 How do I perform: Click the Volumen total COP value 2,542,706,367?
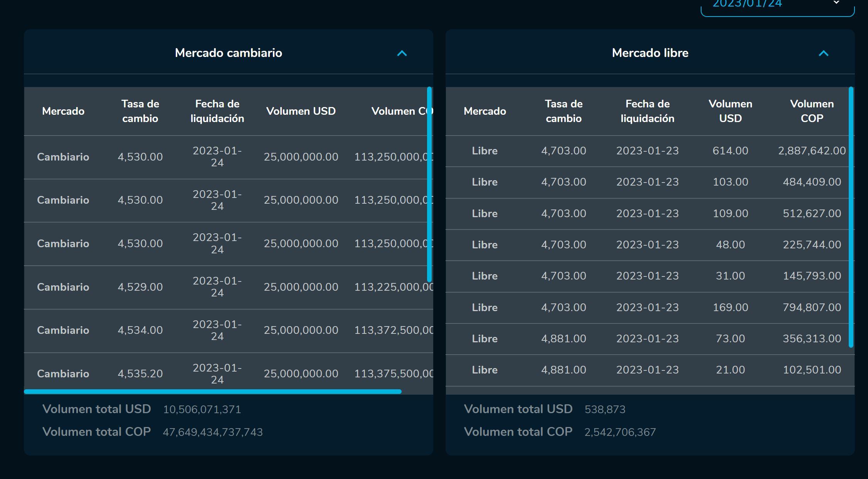pos(620,432)
